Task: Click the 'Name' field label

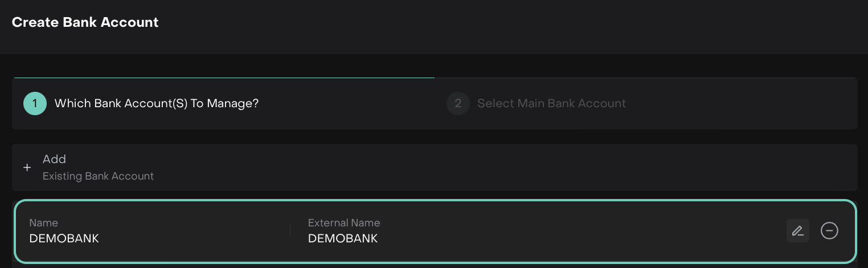Action: click(44, 223)
